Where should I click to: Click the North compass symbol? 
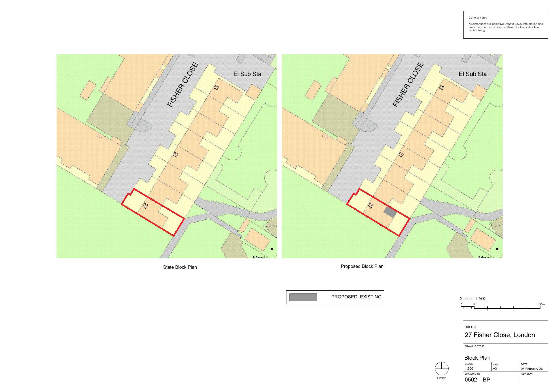pos(442,369)
